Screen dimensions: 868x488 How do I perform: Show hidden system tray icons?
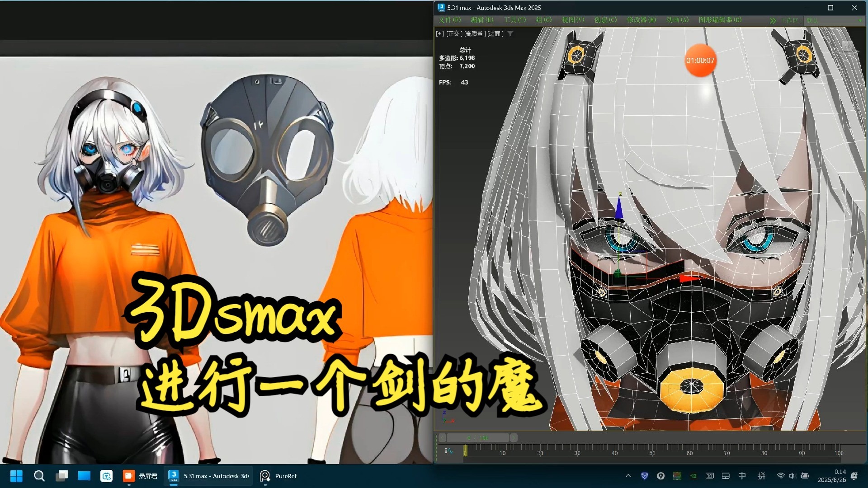(628, 476)
